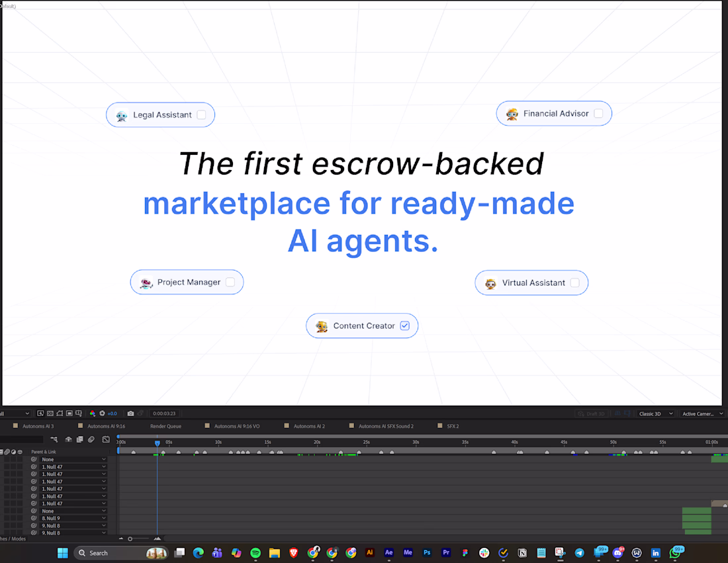Open the Windows Start menu

coord(63,553)
